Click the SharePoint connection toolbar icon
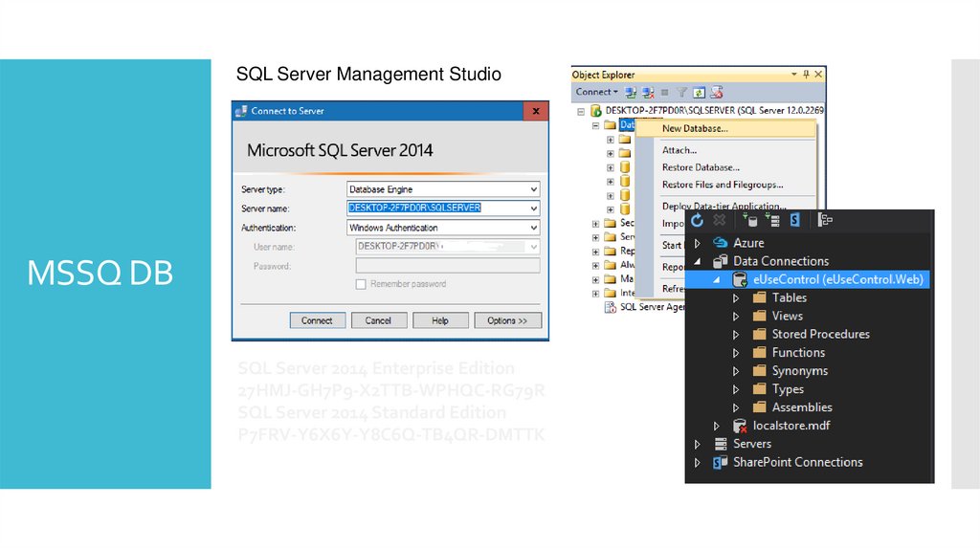 click(794, 220)
